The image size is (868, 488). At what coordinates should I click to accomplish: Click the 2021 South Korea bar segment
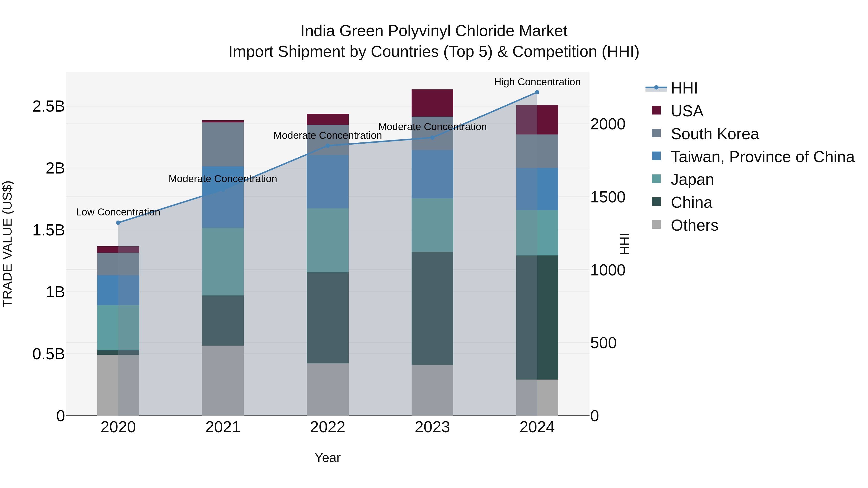[223, 145]
